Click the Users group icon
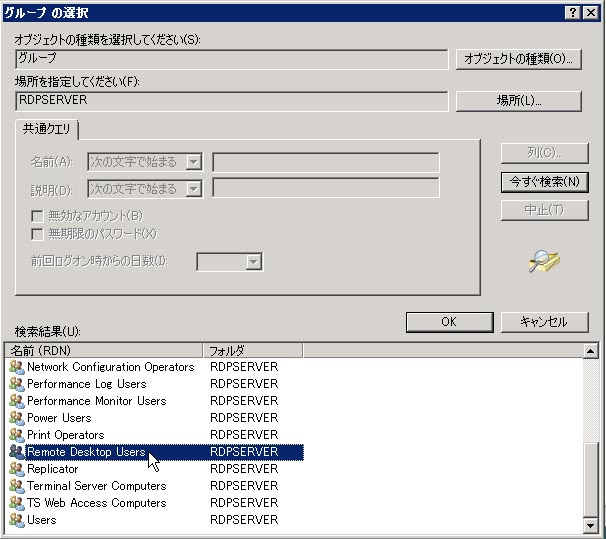This screenshot has width=606, height=539. 17,520
